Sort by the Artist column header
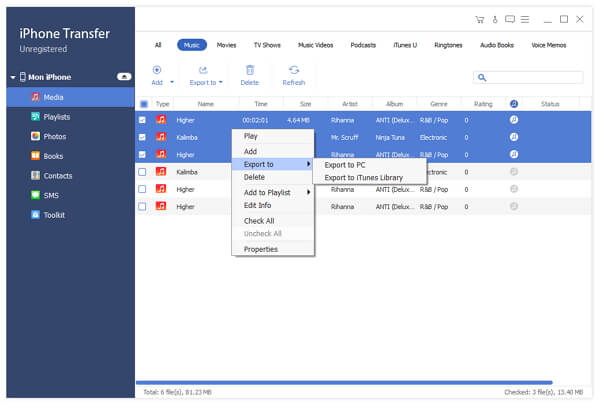Screen dimensions: 600x406 pyautogui.click(x=350, y=104)
